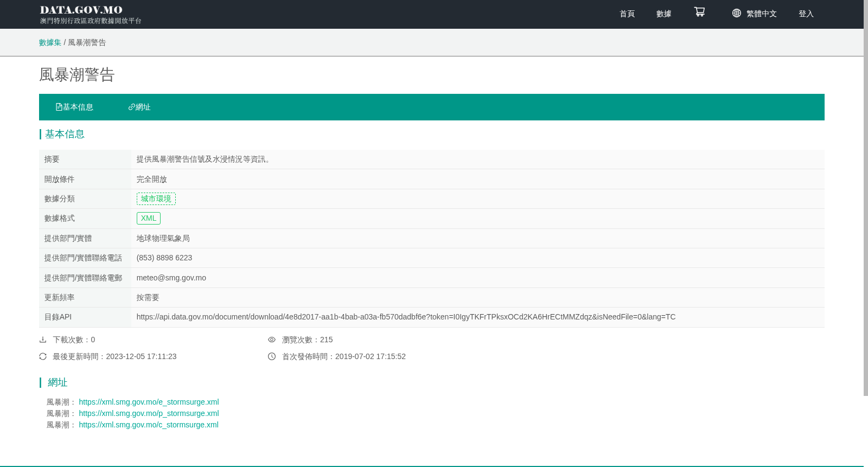This screenshot has width=868, height=467.
Task: Click the first published time 2019-07-02 17:15:52
Action: [x=371, y=356]
